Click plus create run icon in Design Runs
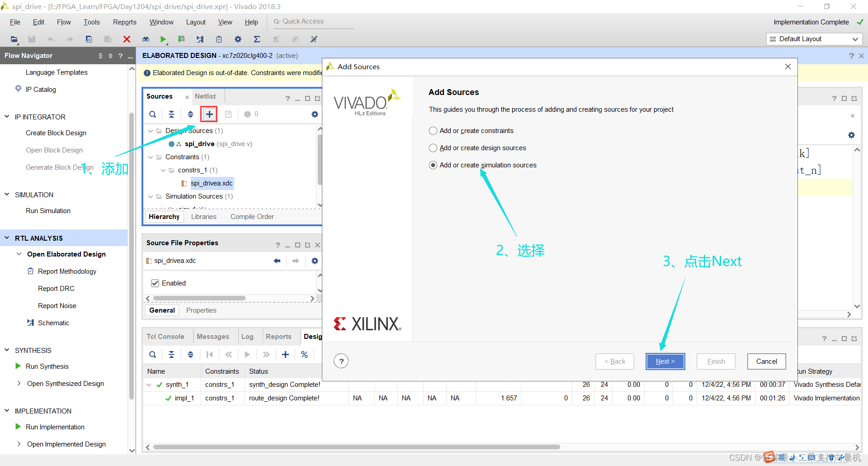 pos(285,354)
